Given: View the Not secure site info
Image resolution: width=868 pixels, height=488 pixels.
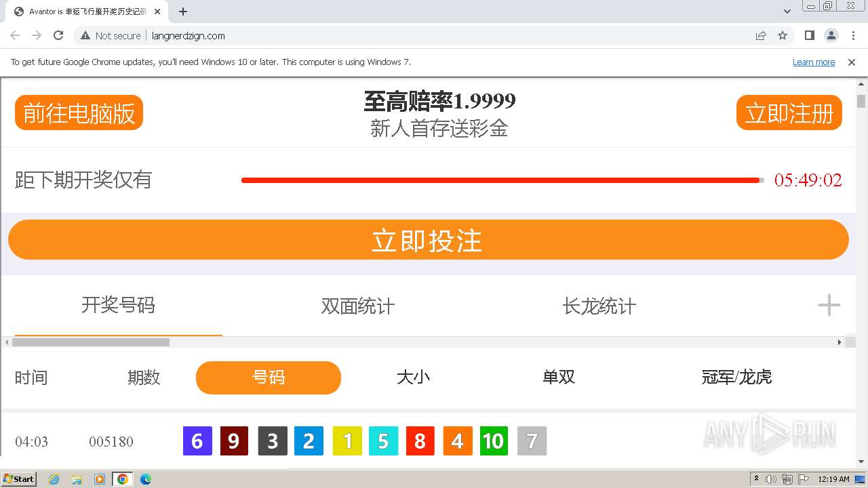Looking at the screenshot, I should [111, 35].
